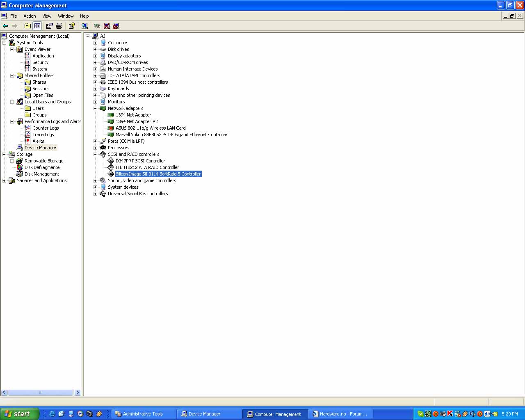Screen dimensions: 525x420
Task: Open Properties from the toolbar
Action: click(50, 26)
